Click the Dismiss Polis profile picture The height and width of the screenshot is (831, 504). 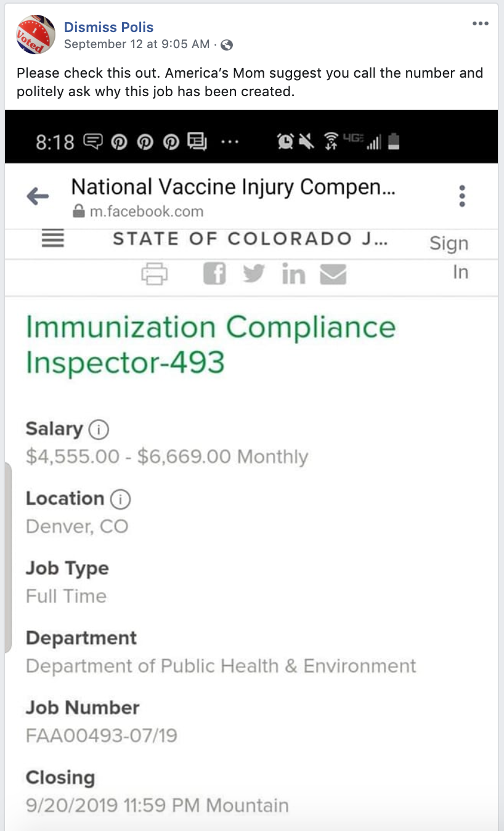[x=35, y=35]
